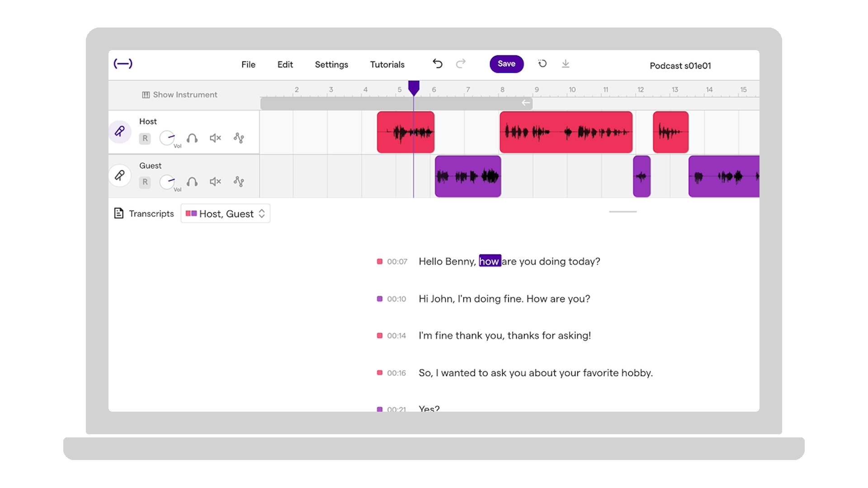
Task: Click the download export icon
Action: pos(566,64)
